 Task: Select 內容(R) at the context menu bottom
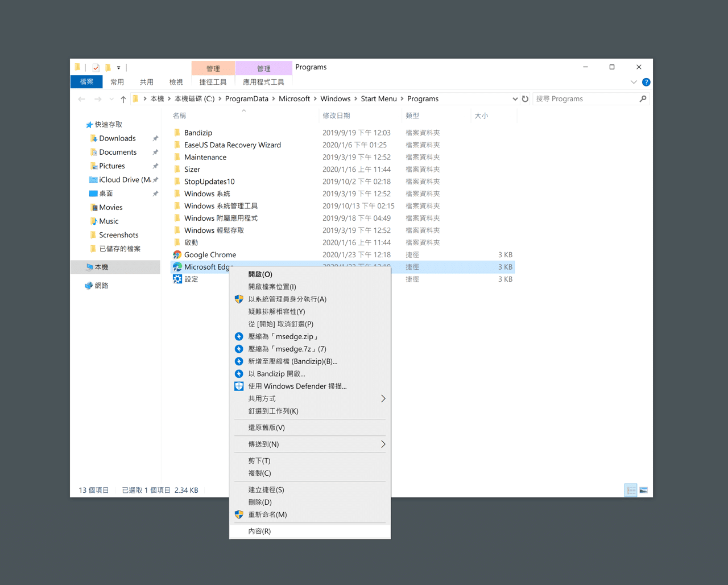pos(310,532)
